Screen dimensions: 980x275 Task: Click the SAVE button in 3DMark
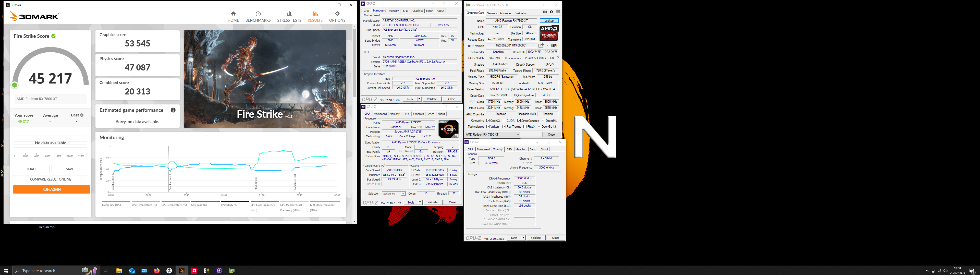click(70, 169)
